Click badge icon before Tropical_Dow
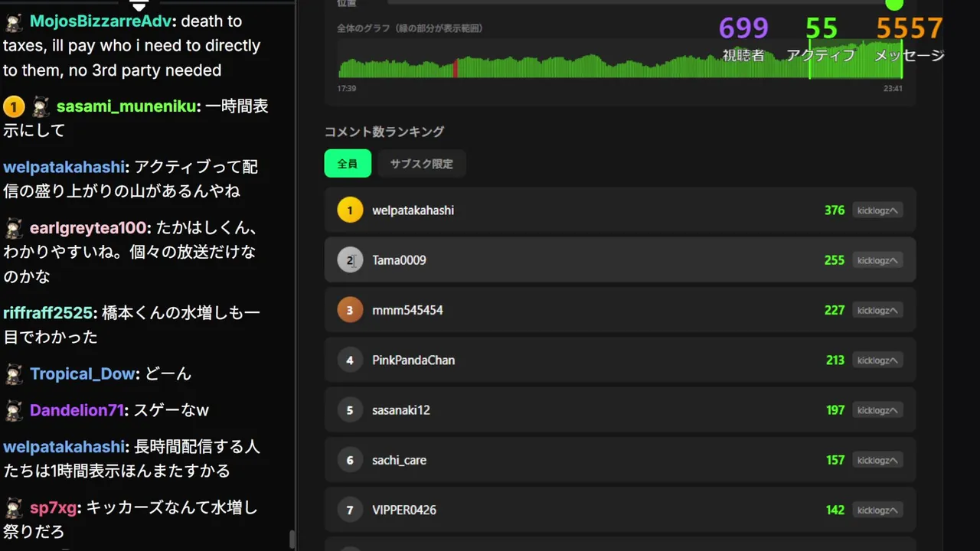Image resolution: width=980 pixels, height=551 pixels. click(14, 374)
